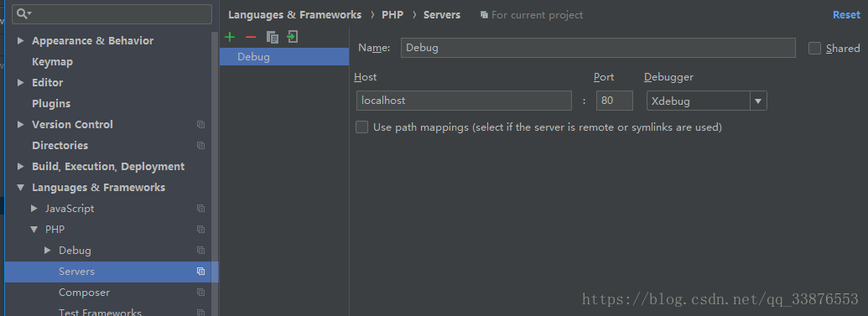Viewport: 868px width, 316px height.
Task: Click the Host field with localhost
Action: [464, 101]
